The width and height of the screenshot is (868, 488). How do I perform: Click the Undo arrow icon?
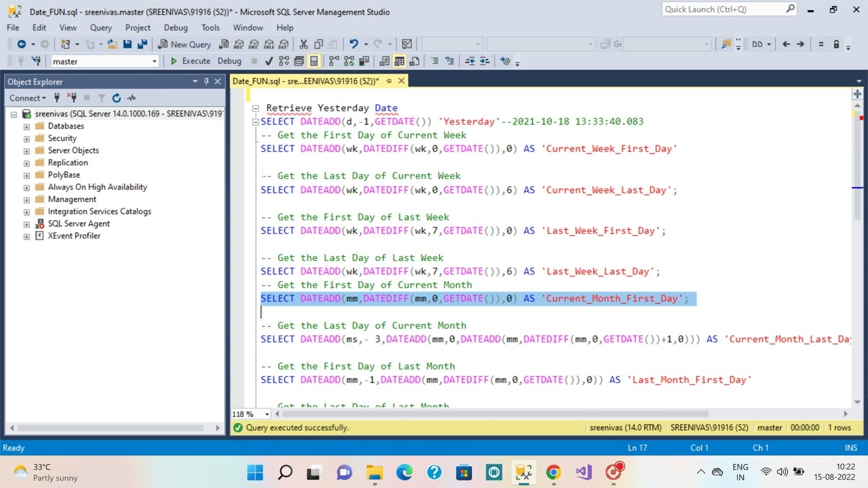pyautogui.click(x=353, y=44)
